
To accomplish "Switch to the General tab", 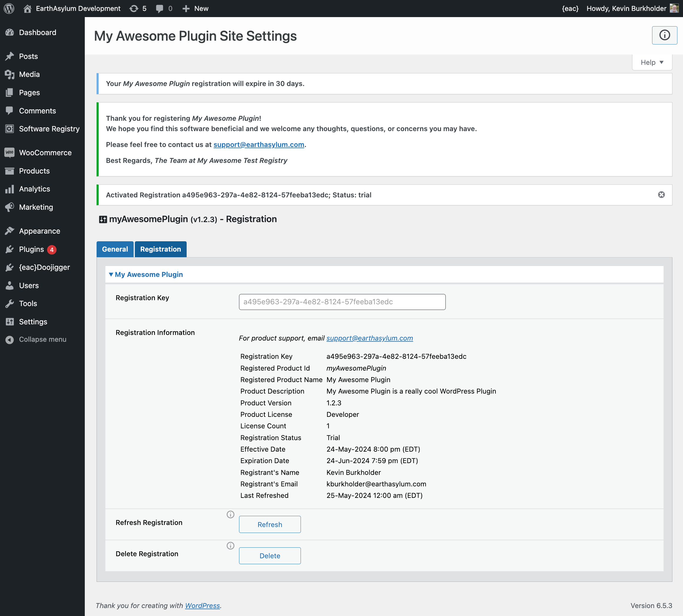I will pyautogui.click(x=115, y=249).
